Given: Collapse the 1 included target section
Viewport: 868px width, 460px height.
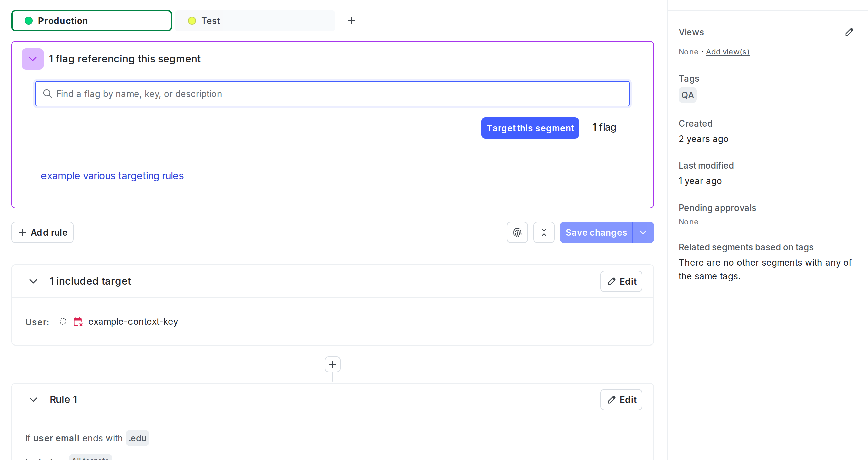Looking at the screenshot, I should click(33, 281).
